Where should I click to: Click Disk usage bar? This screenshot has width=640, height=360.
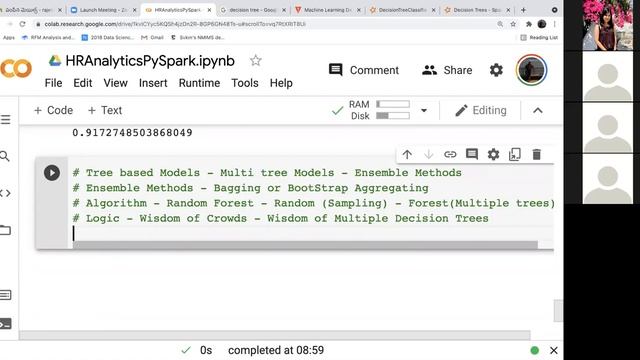pyautogui.click(x=393, y=116)
